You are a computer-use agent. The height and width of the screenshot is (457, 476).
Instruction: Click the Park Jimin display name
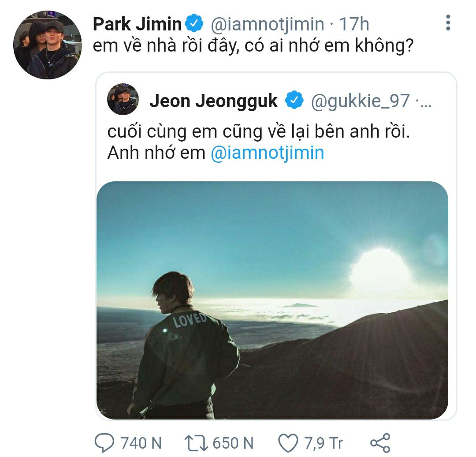(x=137, y=24)
